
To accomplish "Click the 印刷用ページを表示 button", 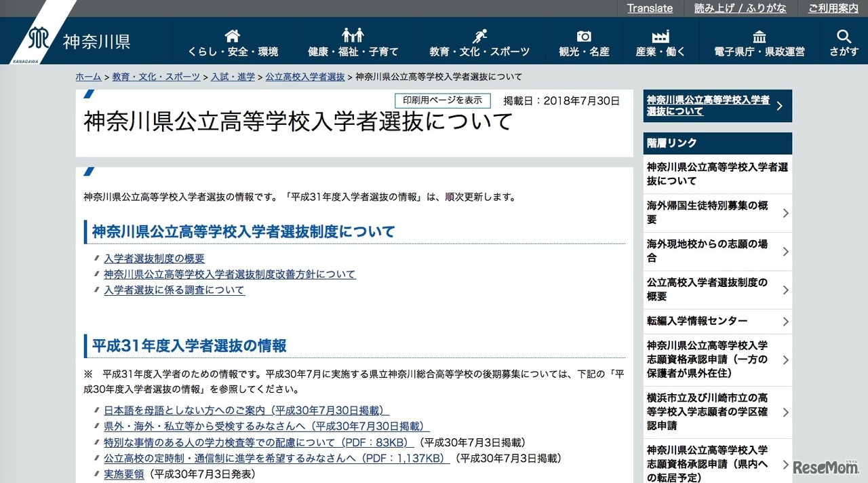I will (x=443, y=100).
